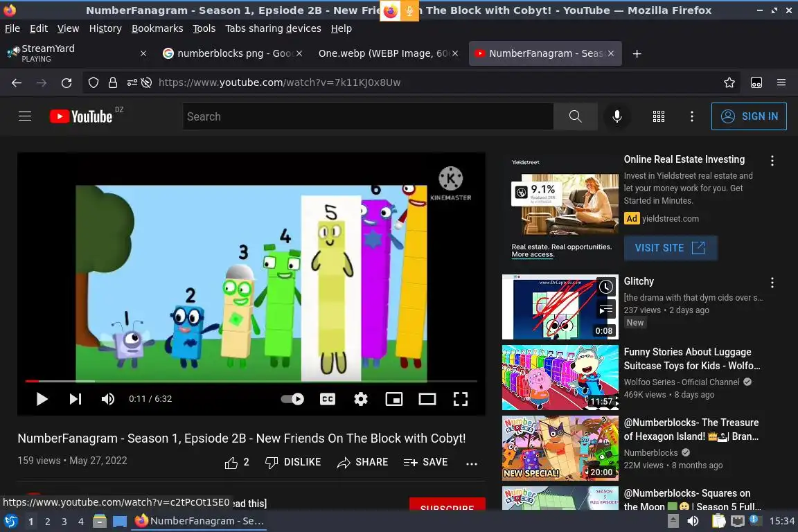Image resolution: width=798 pixels, height=532 pixels.
Task: Click SIGN IN button
Action: click(749, 116)
